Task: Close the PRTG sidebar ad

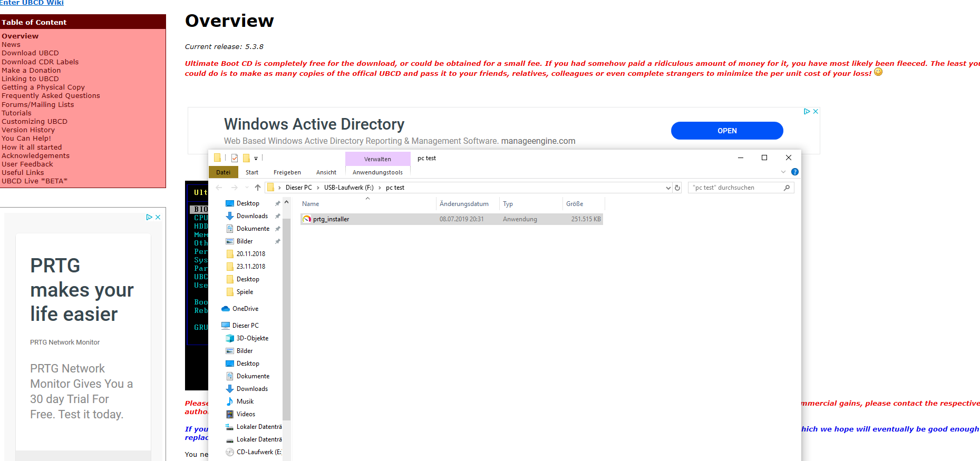Action: [158, 217]
